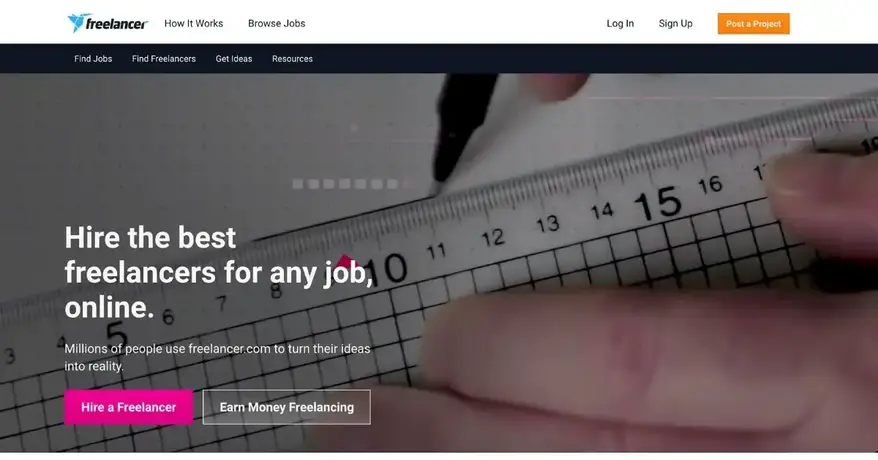Click the row of gray loading squares

pyautogui.click(x=345, y=184)
